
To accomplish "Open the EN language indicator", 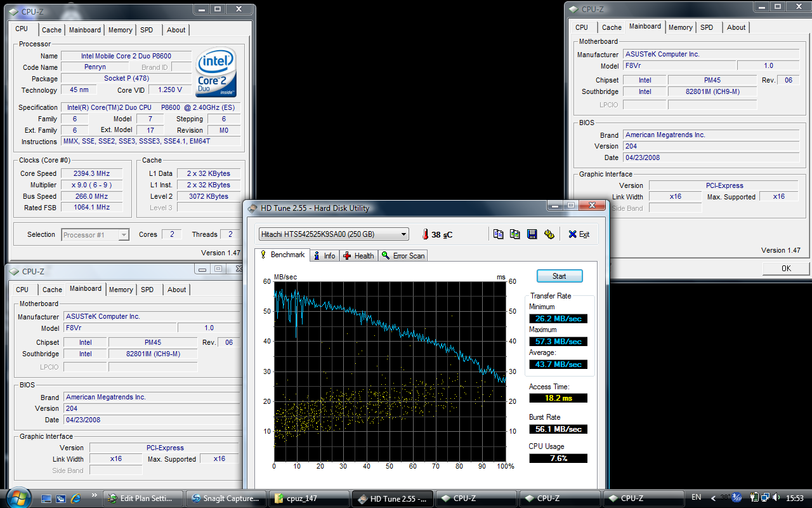I will [x=696, y=498].
